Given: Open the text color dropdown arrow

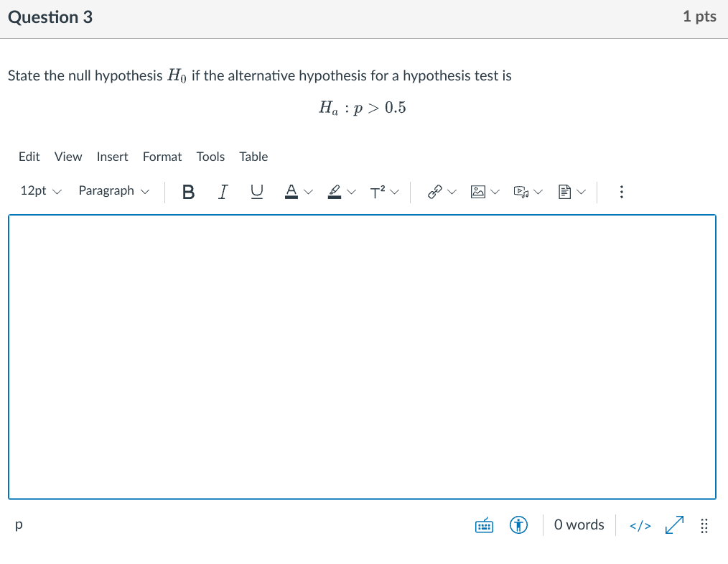Looking at the screenshot, I should 309,192.
